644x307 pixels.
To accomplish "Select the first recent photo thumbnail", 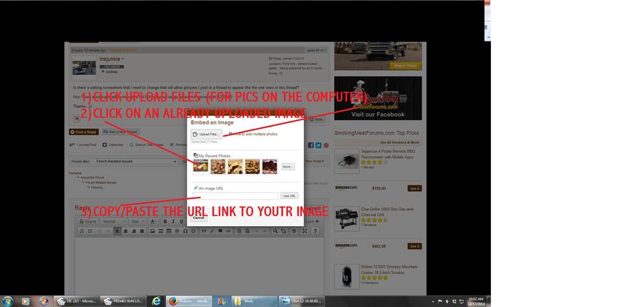I will 201,166.
